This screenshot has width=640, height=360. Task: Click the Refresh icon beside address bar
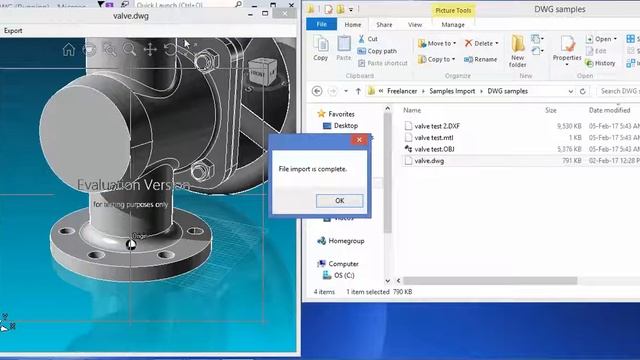pyautogui.click(x=583, y=91)
